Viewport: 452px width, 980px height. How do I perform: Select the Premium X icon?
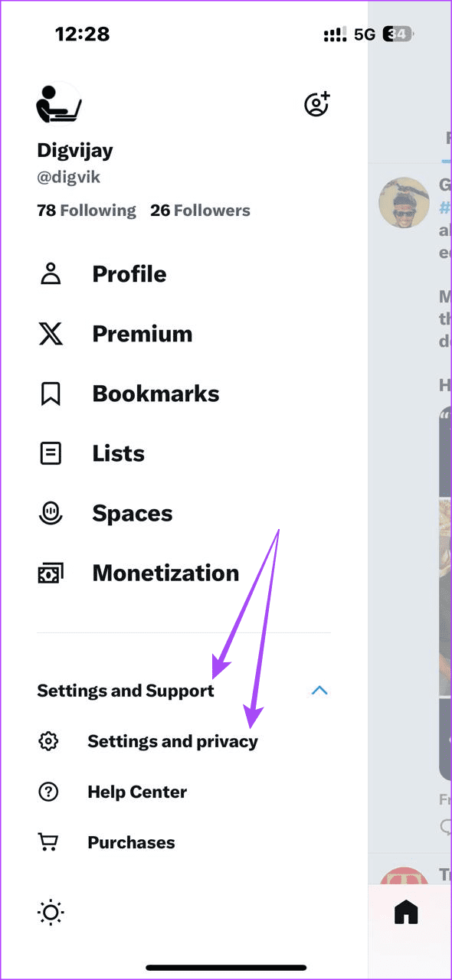[50, 333]
